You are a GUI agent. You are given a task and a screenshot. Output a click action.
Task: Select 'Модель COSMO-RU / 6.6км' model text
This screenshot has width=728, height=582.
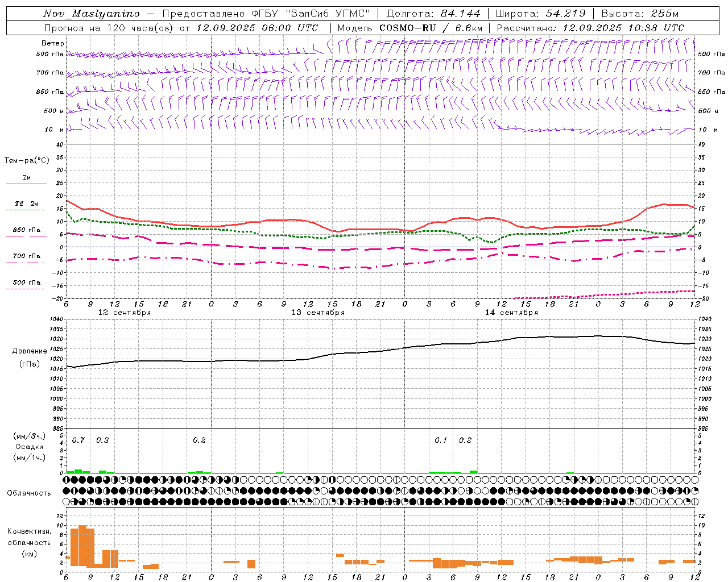pyautogui.click(x=410, y=28)
